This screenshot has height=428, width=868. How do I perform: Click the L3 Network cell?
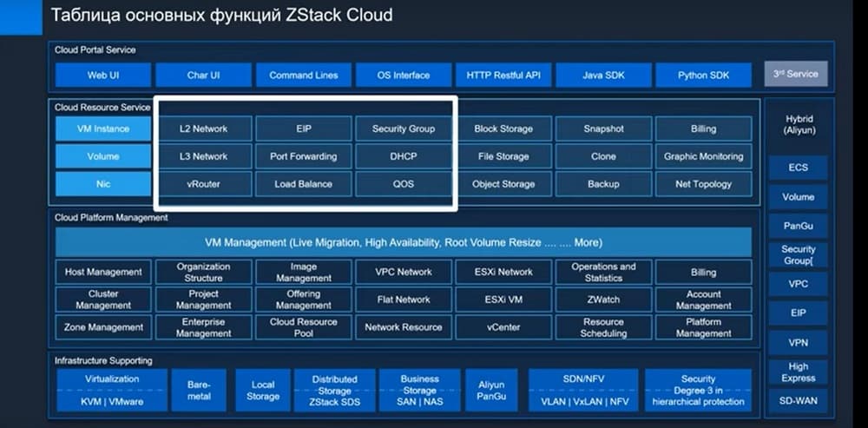tap(203, 156)
